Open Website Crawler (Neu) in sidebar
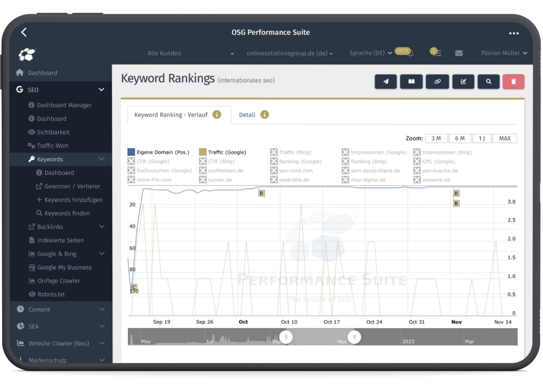 point(59,343)
